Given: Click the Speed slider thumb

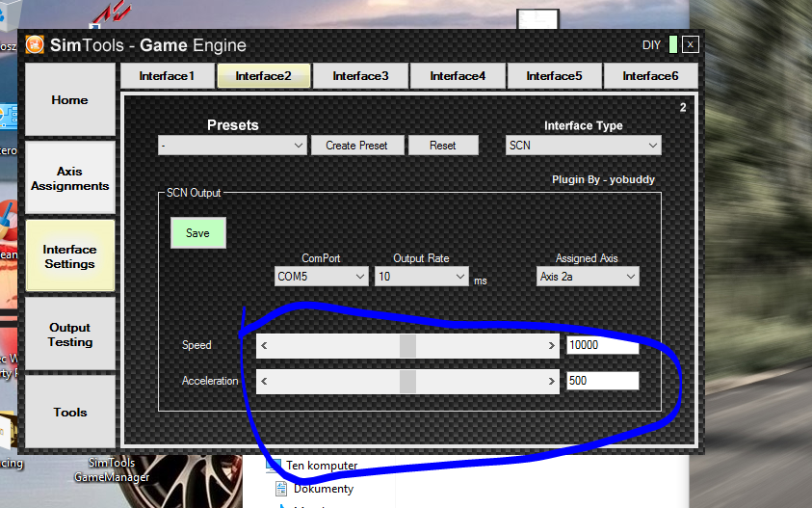Looking at the screenshot, I should coord(407,346).
